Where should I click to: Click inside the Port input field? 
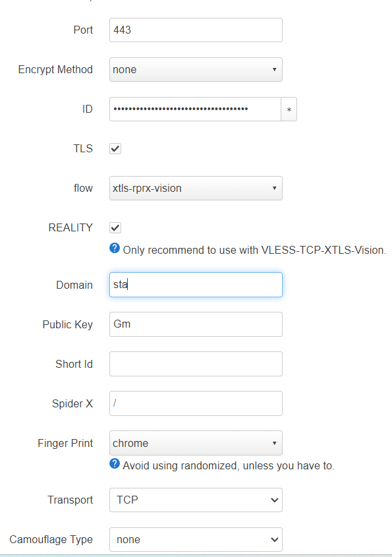(196, 30)
